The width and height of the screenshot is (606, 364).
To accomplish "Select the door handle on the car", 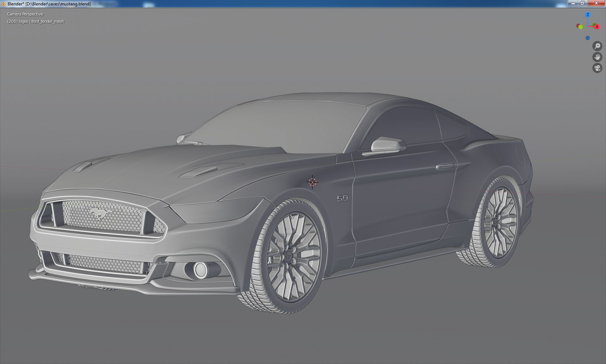I will pos(444,166).
